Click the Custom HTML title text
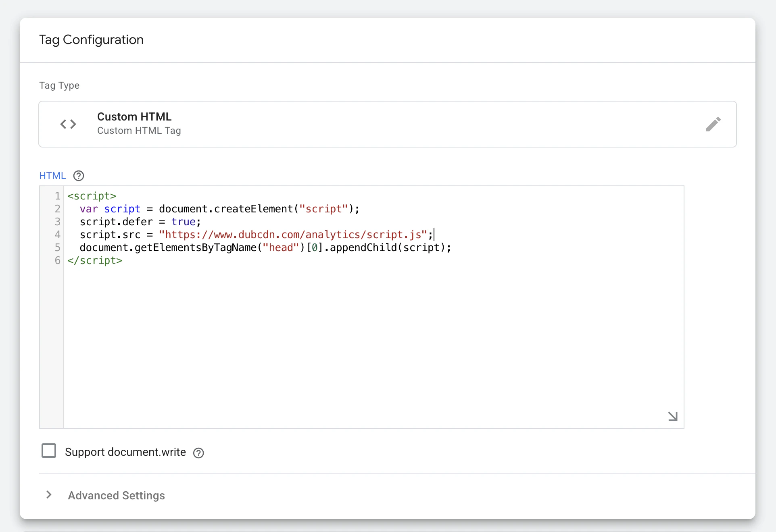 (134, 116)
